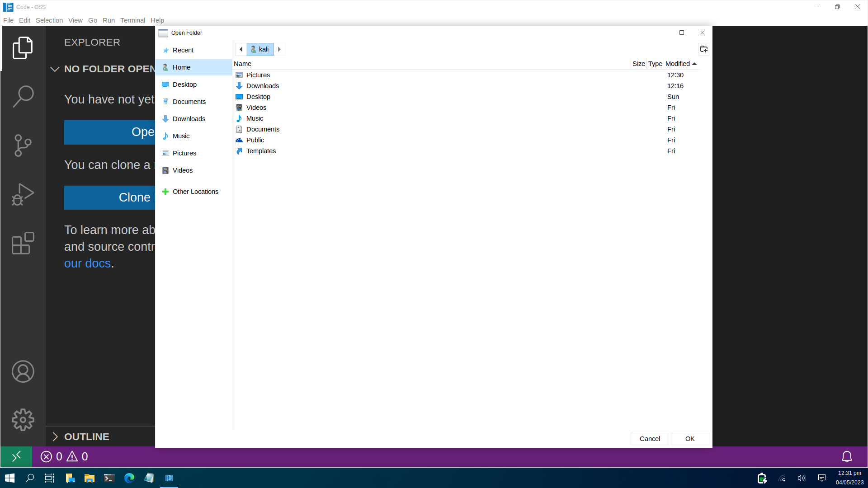Open the Selection menu
The height and width of the screenshot is (488, 868).
pyautogui.click(x=49, y=20)
